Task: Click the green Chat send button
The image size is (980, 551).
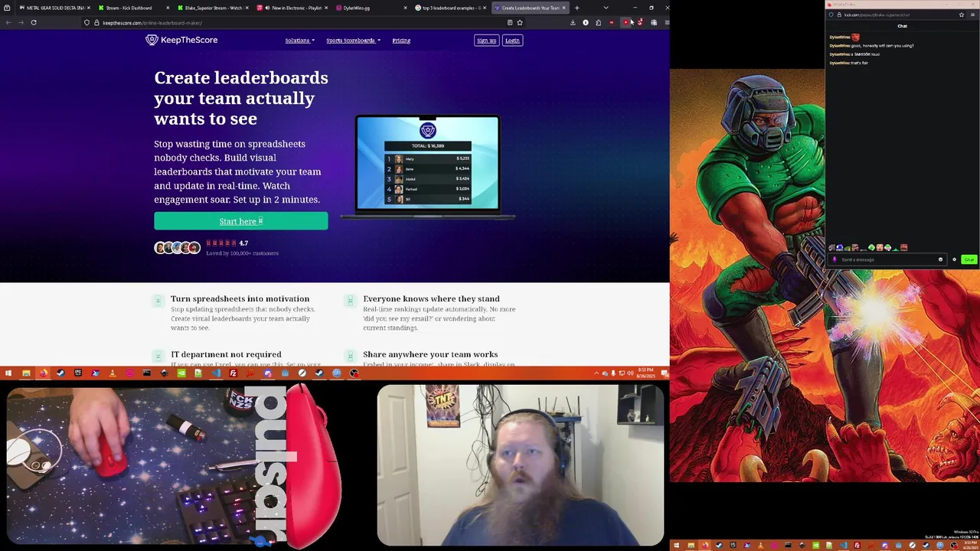Action: [969, 259]
